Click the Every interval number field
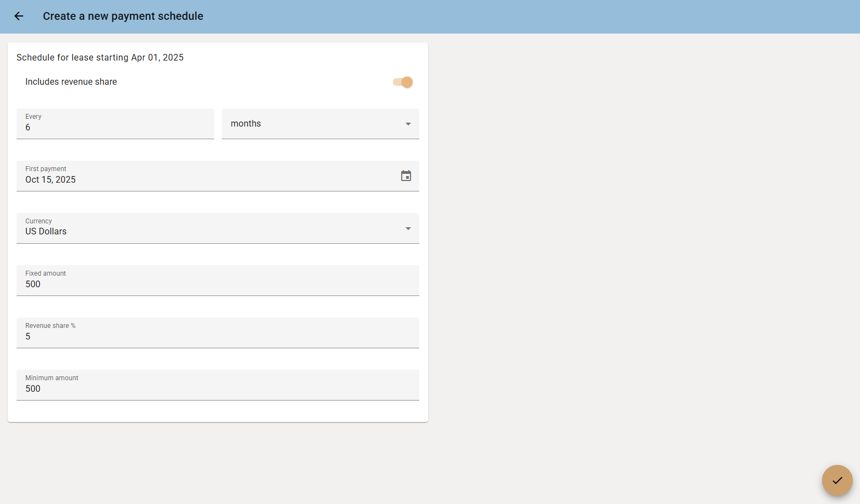The height and width of the screenshot is (504, 860). click(115, 124)
